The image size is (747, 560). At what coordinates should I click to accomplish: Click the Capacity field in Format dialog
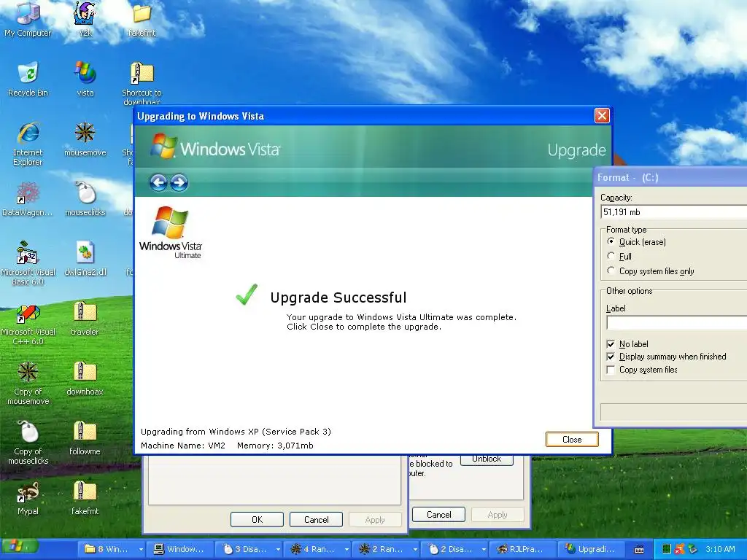(673, 212)
